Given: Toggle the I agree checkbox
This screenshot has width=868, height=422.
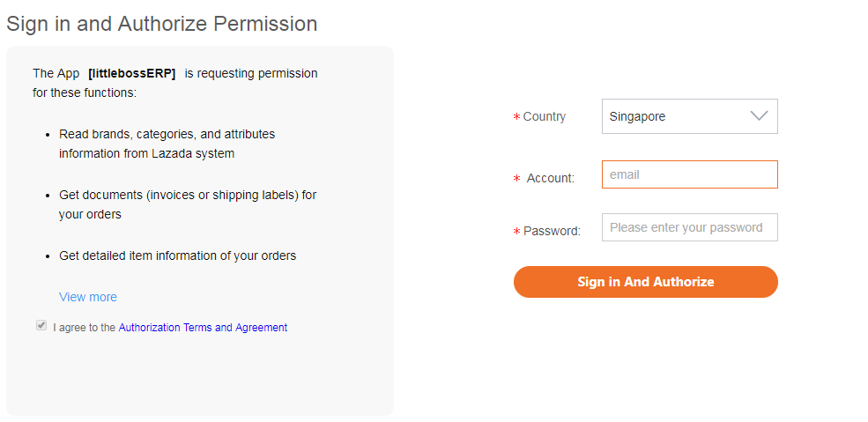Looking at the screenshot, I should point(41,326).
